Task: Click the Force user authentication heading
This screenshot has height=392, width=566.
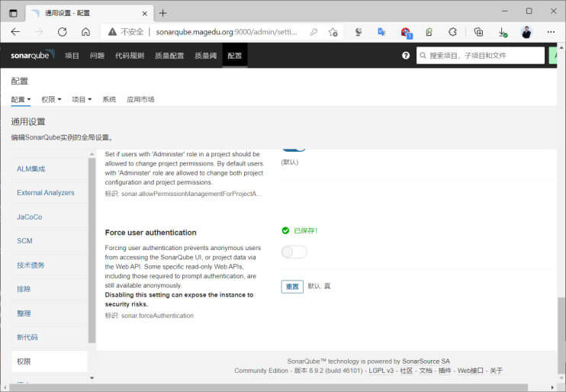Action: [150, 233]
